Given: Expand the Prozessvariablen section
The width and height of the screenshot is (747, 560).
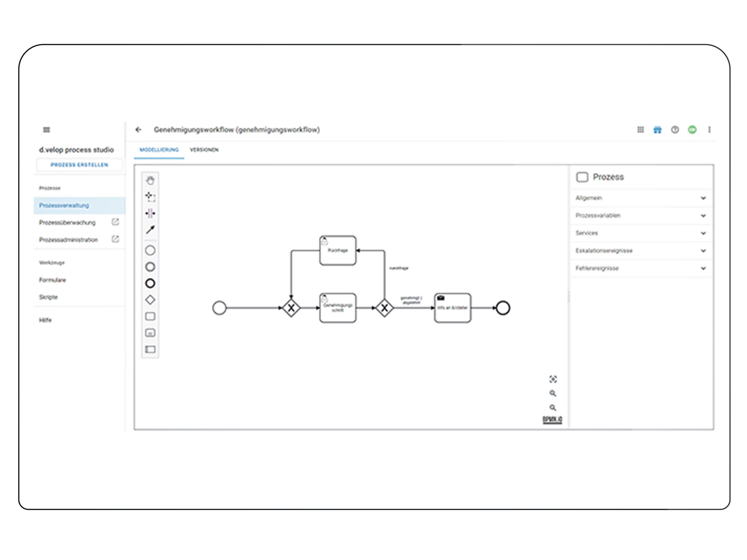Looking at the screenshot, I should click(642, 216).
